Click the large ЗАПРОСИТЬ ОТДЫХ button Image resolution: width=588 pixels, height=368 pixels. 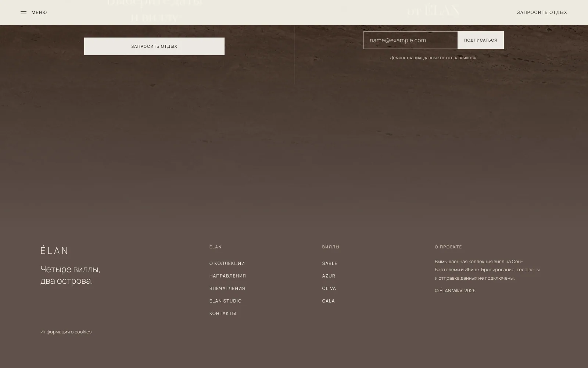click(154, 46)
